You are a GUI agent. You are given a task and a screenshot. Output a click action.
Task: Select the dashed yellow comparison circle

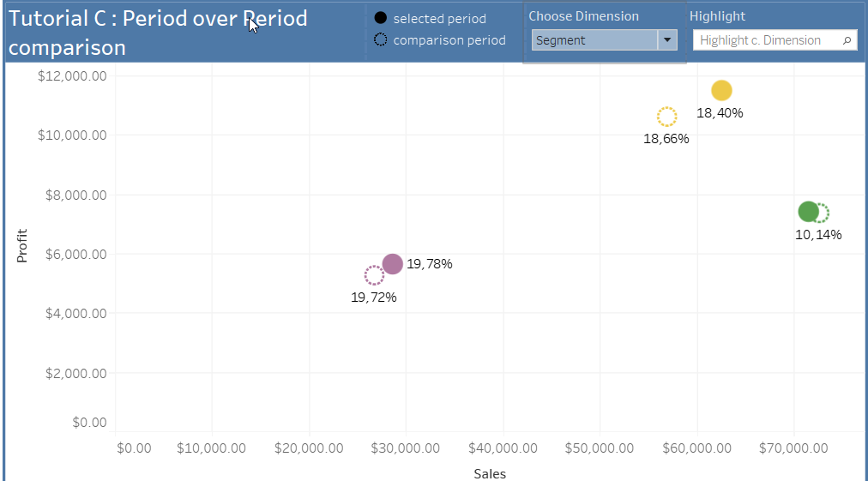tap(666, 117)
